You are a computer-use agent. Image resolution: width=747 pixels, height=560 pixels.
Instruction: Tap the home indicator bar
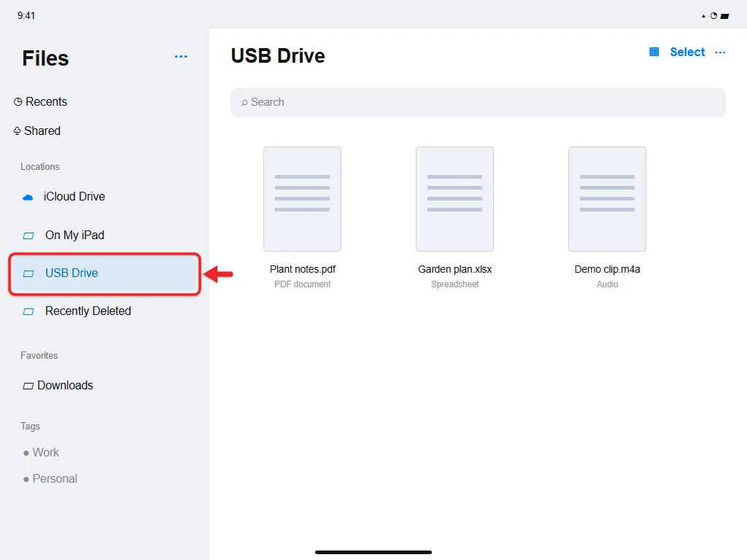(x=373, y=553)
